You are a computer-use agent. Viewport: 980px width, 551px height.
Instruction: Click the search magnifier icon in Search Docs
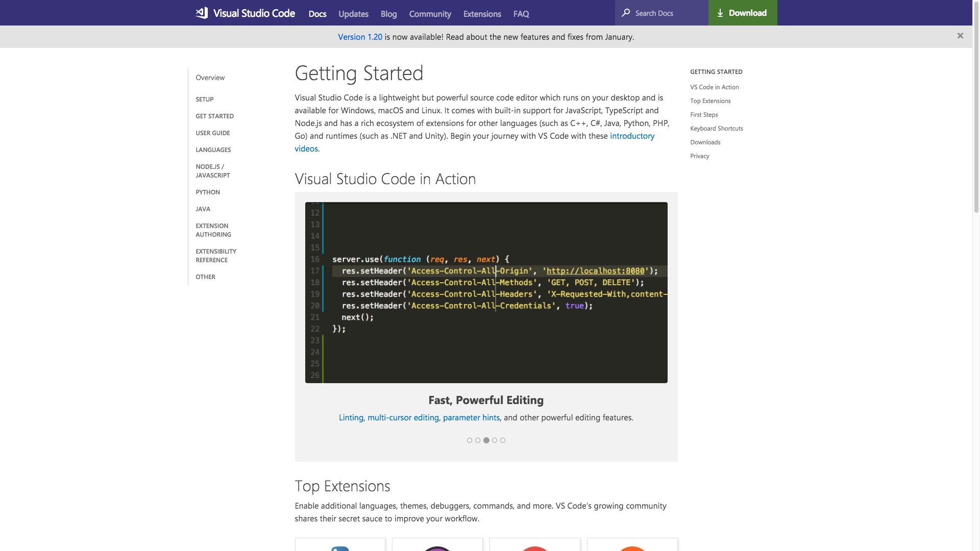click(626, 13)
